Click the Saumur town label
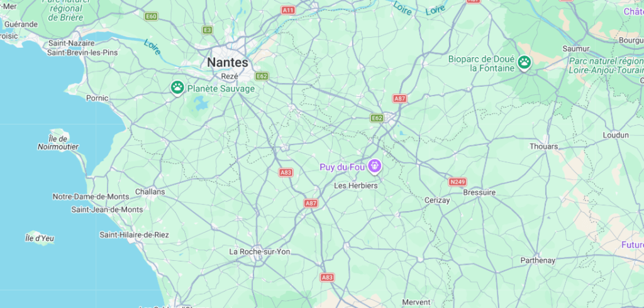This screenshot has width=644, height=308. (x=576, y=48)
